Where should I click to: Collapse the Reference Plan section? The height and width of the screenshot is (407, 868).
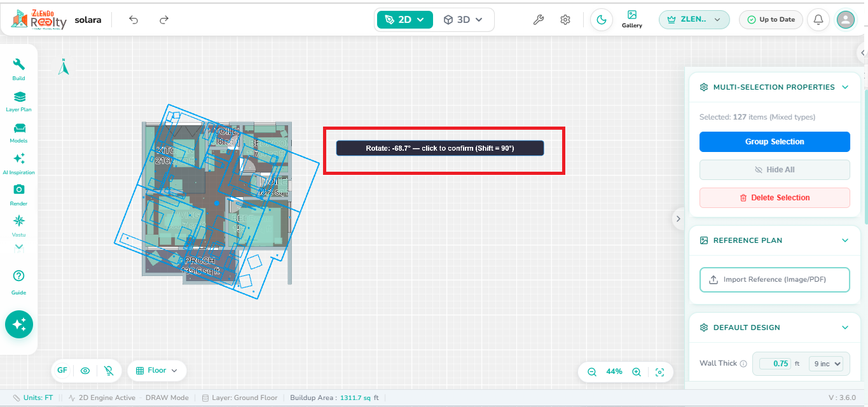pos(845,240)
